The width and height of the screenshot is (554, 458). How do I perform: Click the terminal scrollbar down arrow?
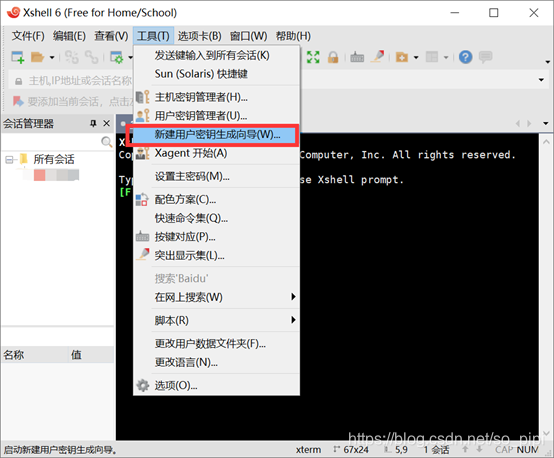pyautogui.click(x=546, y=434)
